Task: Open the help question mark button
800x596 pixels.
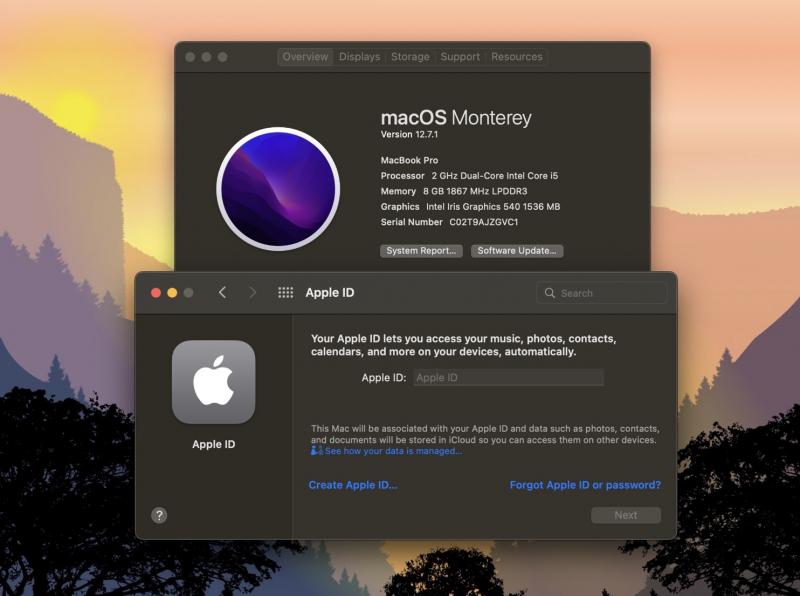Action: tap(159, 515)
